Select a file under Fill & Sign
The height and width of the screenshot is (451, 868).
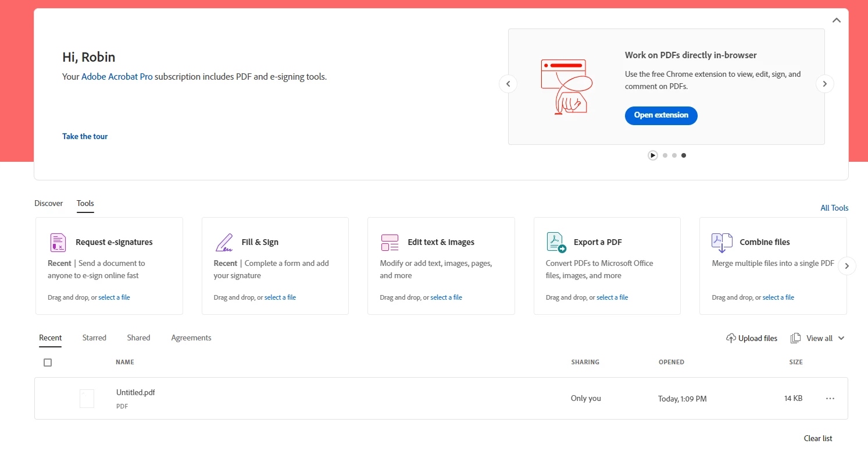tap(280, 297)
